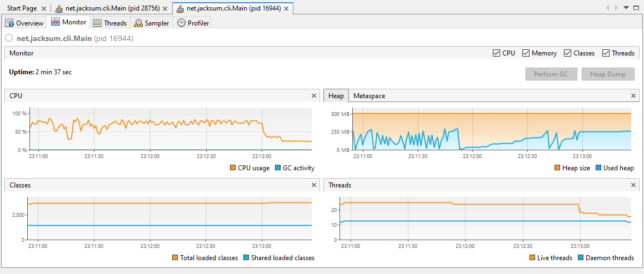Click the Profiler tab clock icon
The width and height of the screenshot is (644, 274).
point(181,23)
